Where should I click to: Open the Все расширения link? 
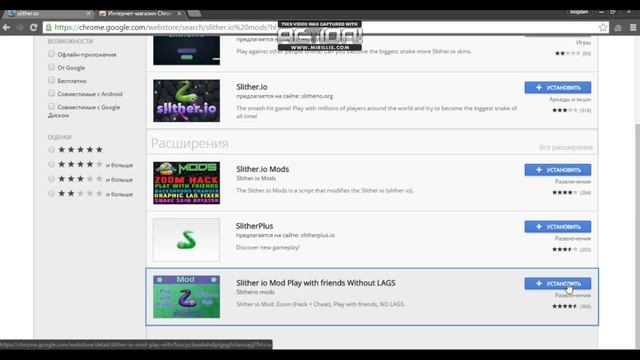[x=566, y=147]
